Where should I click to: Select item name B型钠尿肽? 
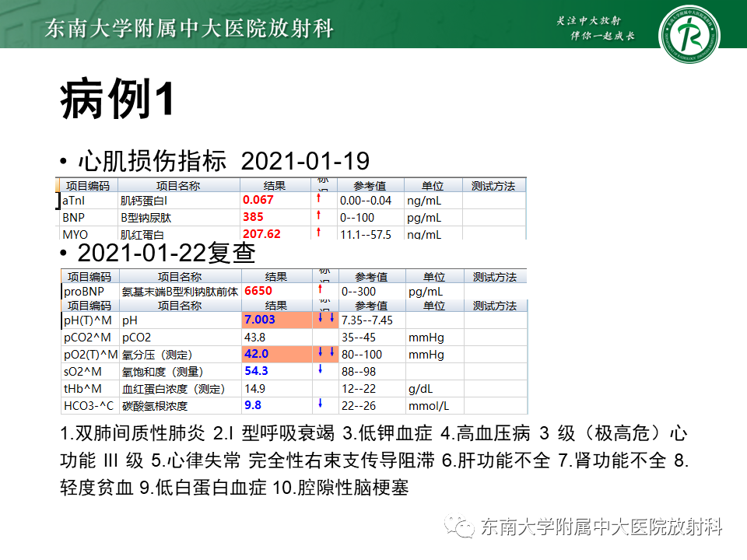point(146,218)
